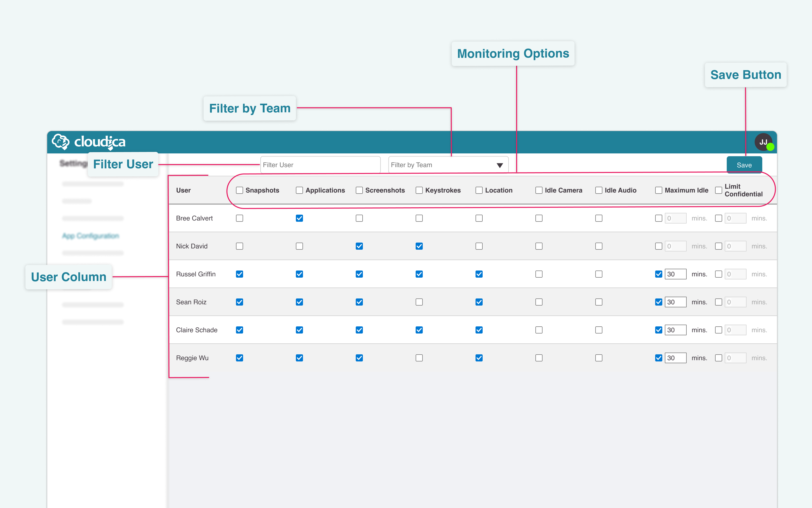The image size is (812, 508).
Task: Enable Idle Audio for Claire Schade
Action: click(599, 330)
